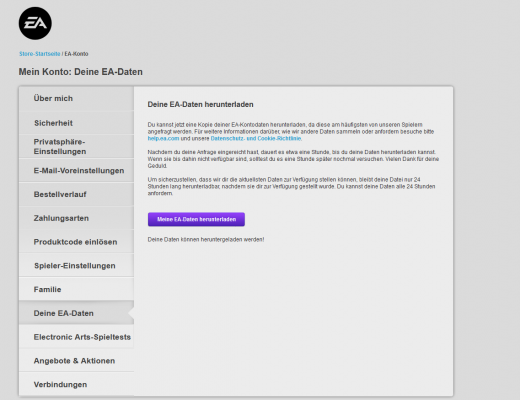Click the text Deine Daten können heruntergeladen werden!
Viewport: 520px width, 400px height.
206,239
